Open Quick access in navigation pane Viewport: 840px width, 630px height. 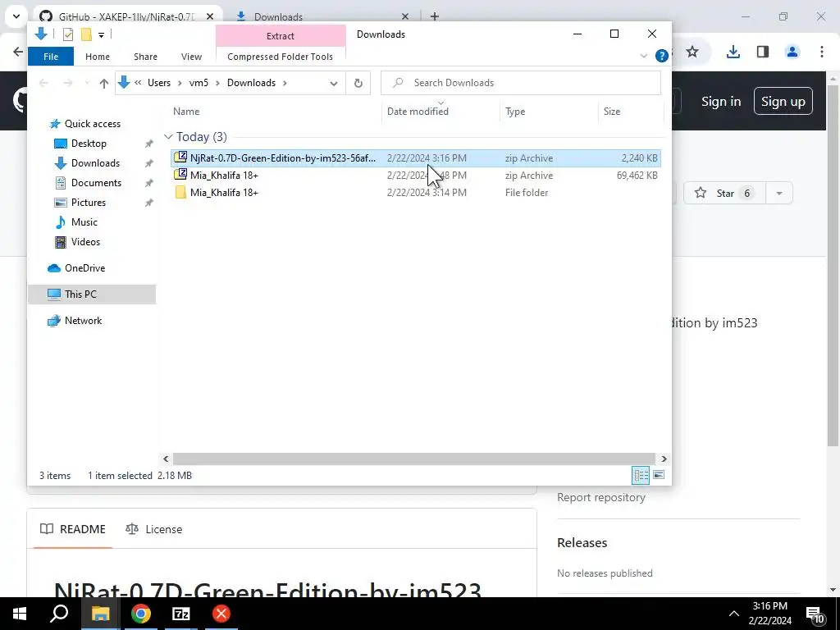[x=92, y=124]
